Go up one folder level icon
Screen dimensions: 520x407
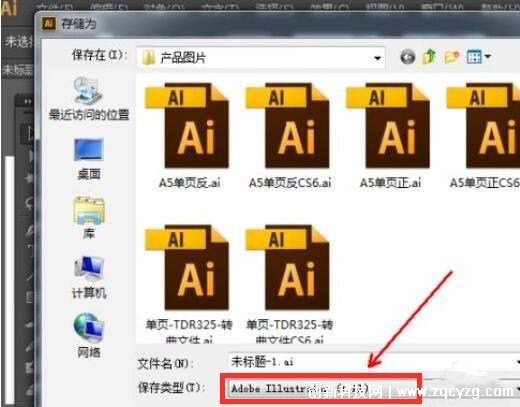tap(430, 56)
